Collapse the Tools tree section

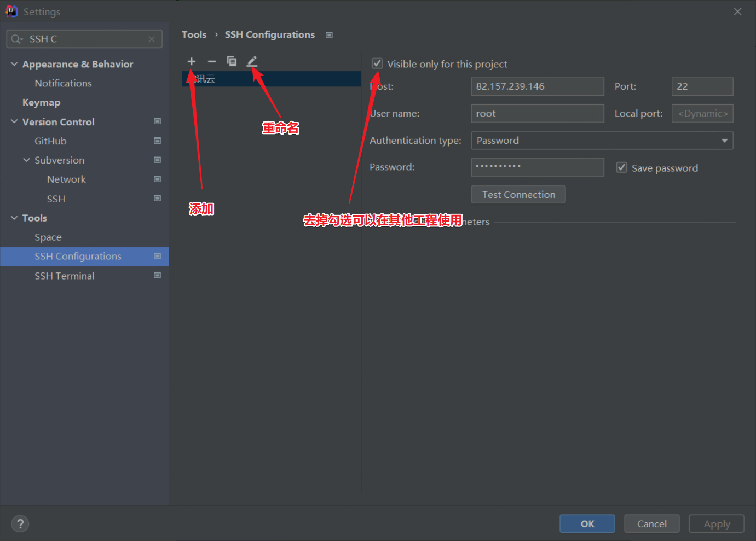coord(14,218)
